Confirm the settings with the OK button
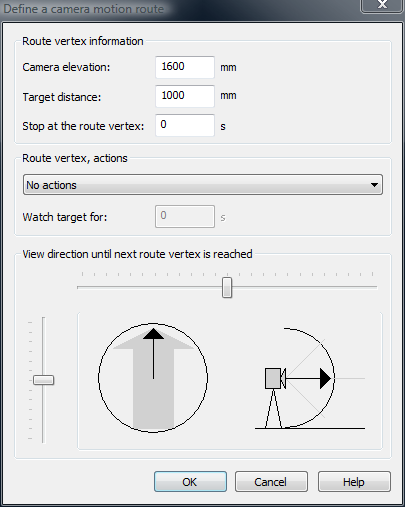This screenshot has height=507, width=405. tap(190, 481)
